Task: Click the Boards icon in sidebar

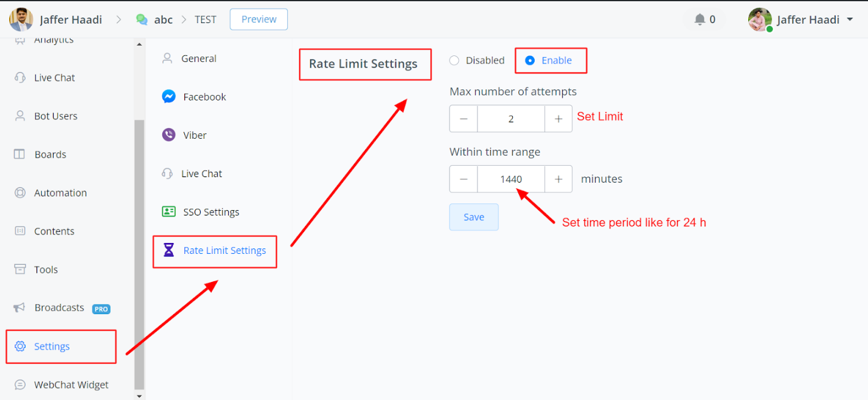Action: pyautogui.click(x=19, y=154)
